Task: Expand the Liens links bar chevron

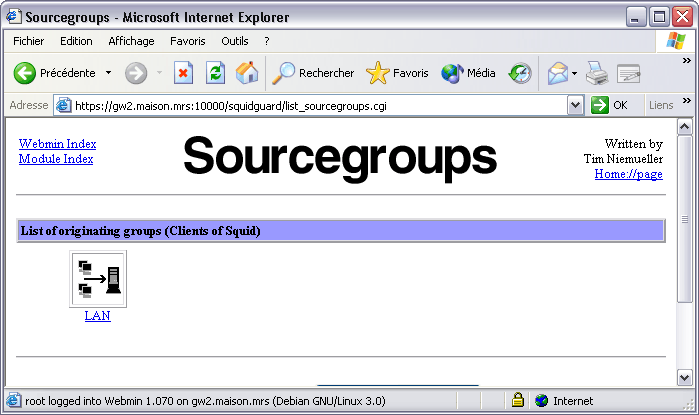Action: (687, 101)
